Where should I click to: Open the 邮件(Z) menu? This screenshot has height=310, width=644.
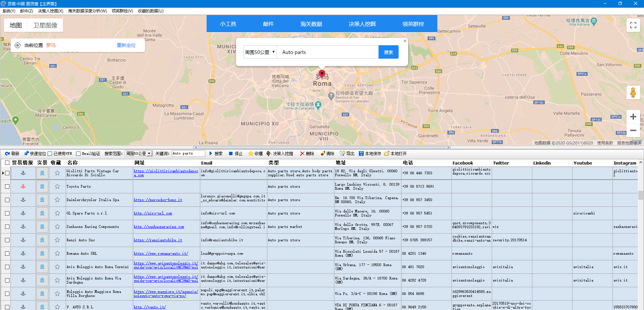(x=26, y=11)
